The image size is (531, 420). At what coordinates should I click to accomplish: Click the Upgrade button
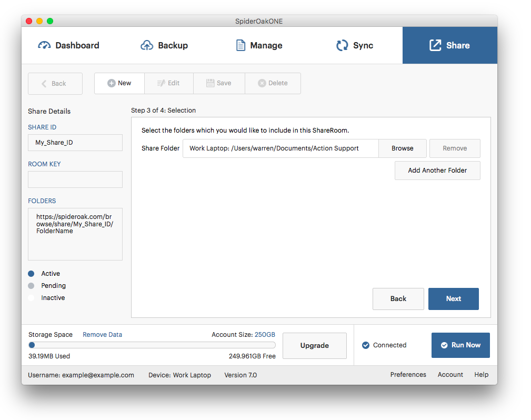click(315, 345)
